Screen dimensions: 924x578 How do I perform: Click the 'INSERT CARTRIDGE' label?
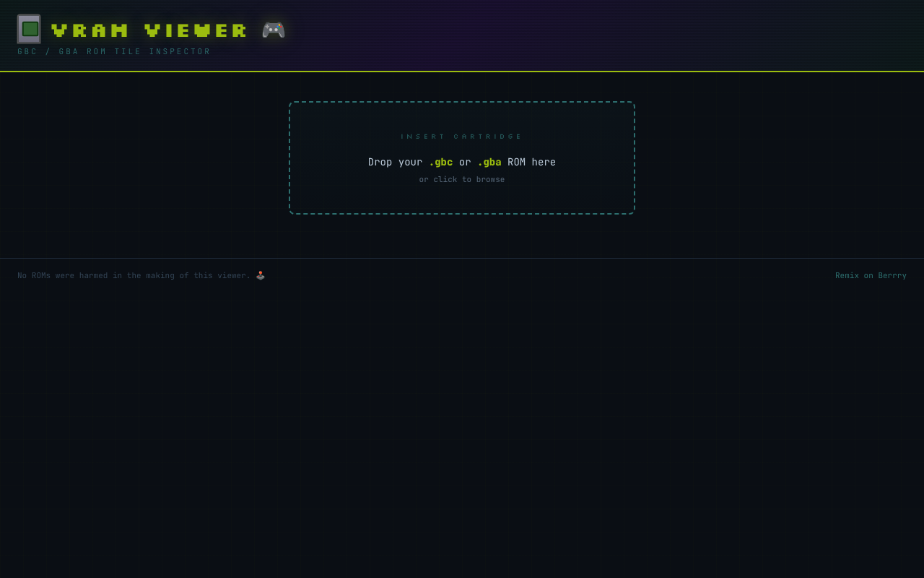(x=462, y=137)
